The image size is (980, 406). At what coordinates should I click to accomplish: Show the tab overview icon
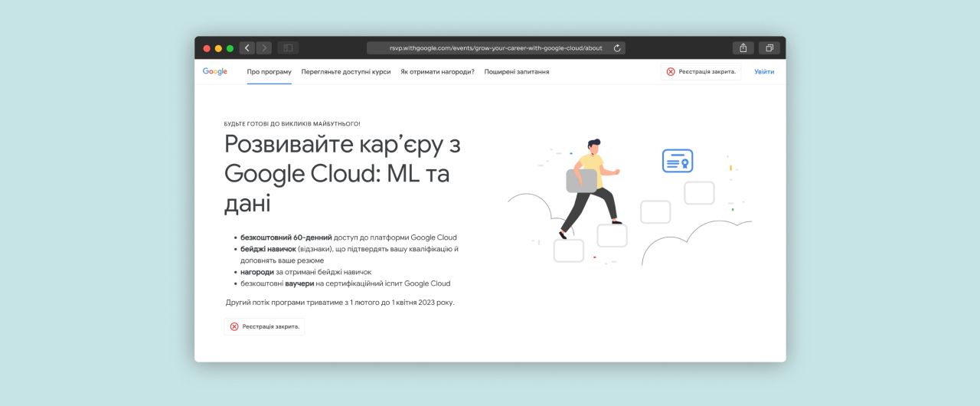(x=769, y=48)
